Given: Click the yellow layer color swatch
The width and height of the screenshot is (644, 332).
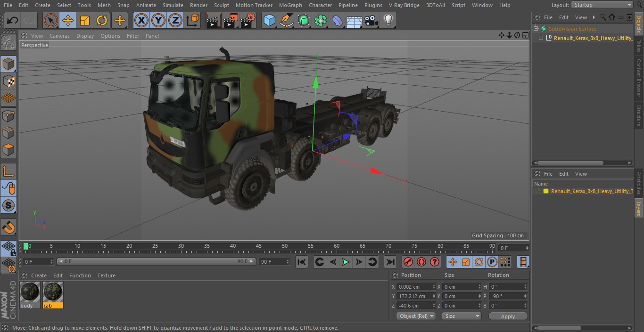Looking at the screenshot, I should coord(546,191).
